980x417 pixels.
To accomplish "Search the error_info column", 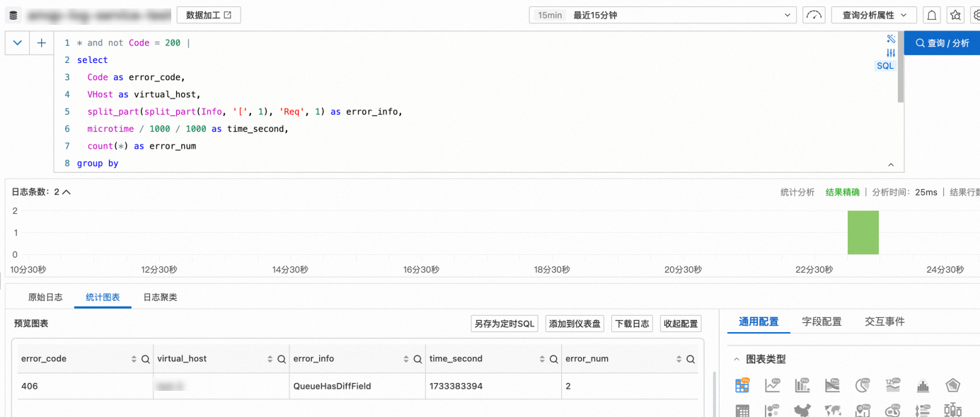I will coord(417,360).
